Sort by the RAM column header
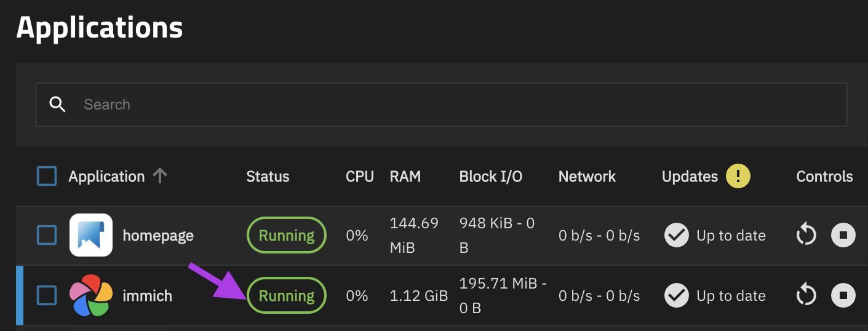 coord(405,177)
